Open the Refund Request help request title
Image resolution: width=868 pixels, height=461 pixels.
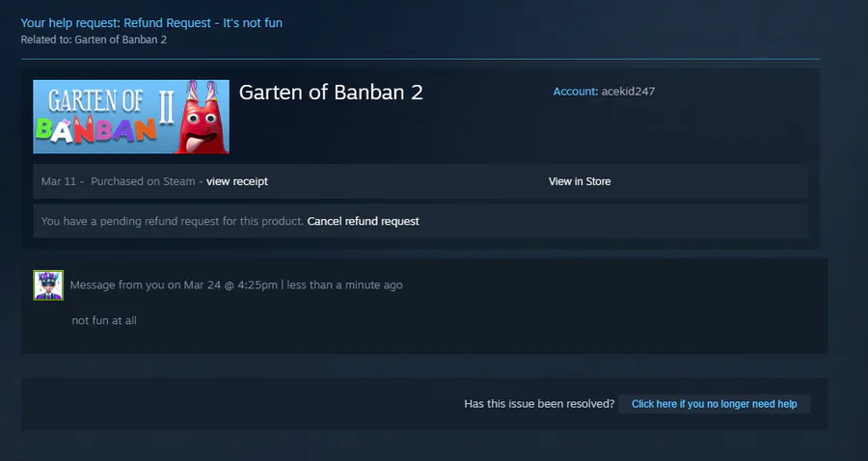coord(151,23)
